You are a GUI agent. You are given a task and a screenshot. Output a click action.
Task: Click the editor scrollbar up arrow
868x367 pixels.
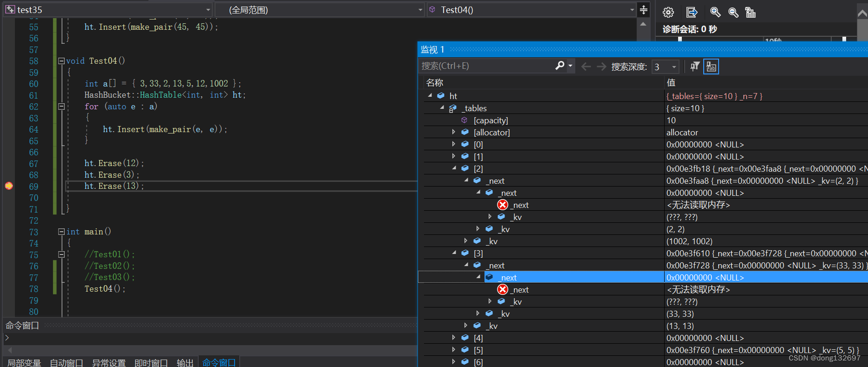643,24
